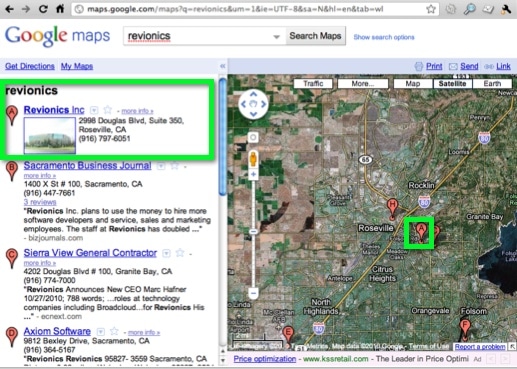This screenshot has width=517, height=369.
Task: Click the browser reload icon
Action: coord(43,9)
